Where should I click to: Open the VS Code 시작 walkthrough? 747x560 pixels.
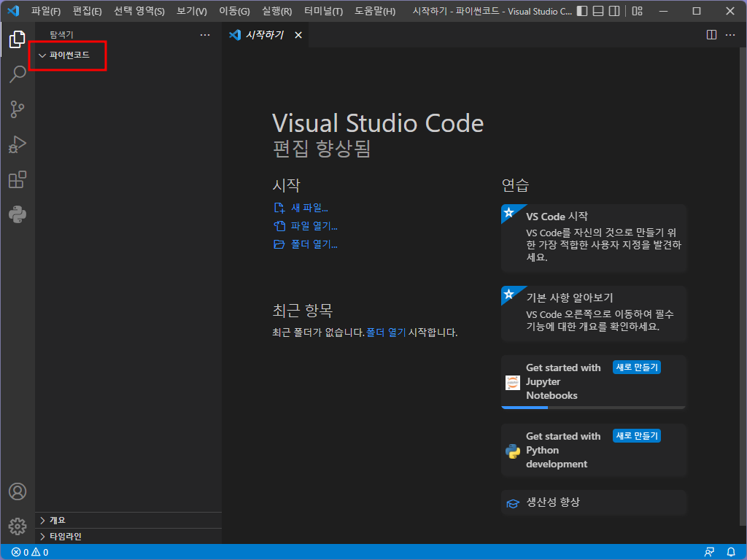tap(594, 238)
